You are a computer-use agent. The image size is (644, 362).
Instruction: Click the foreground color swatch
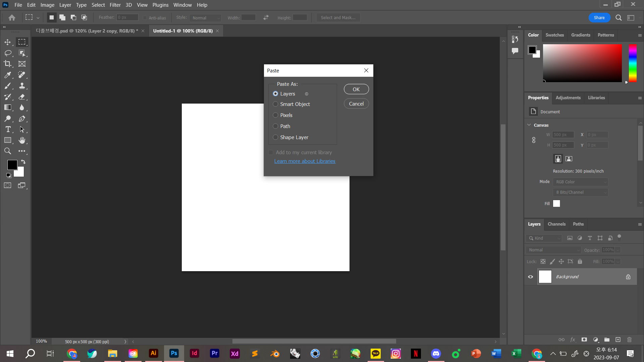[12, 165]
